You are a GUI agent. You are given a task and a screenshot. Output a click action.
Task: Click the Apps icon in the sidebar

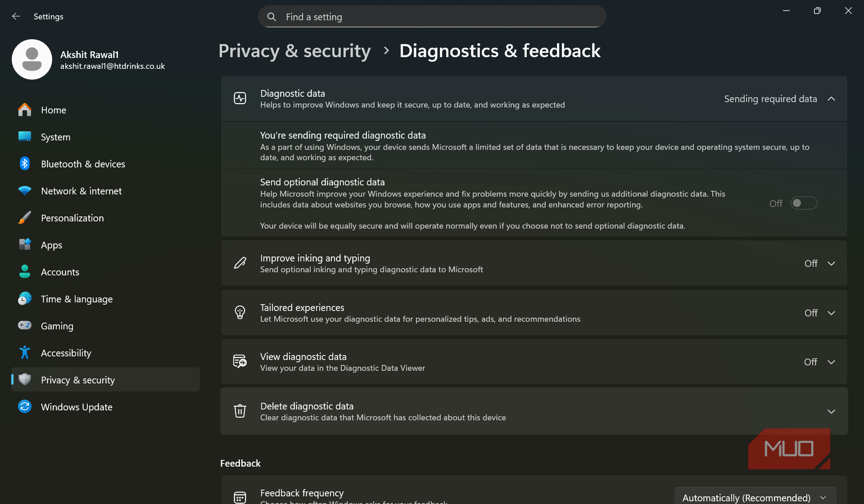(x=25, y=244)
